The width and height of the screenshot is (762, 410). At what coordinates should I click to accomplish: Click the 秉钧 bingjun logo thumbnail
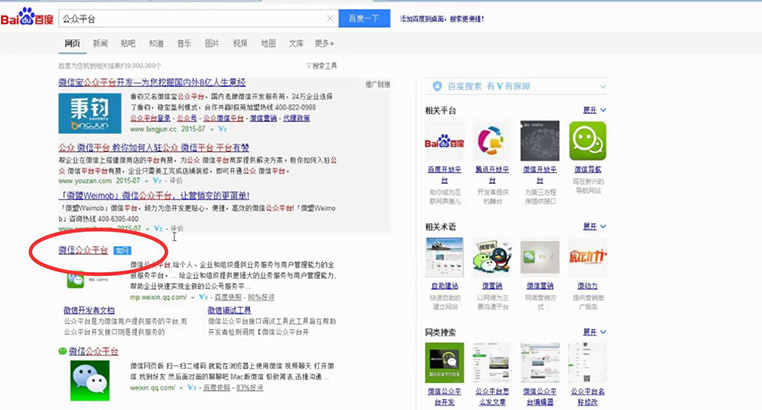[x=90, y=113]
